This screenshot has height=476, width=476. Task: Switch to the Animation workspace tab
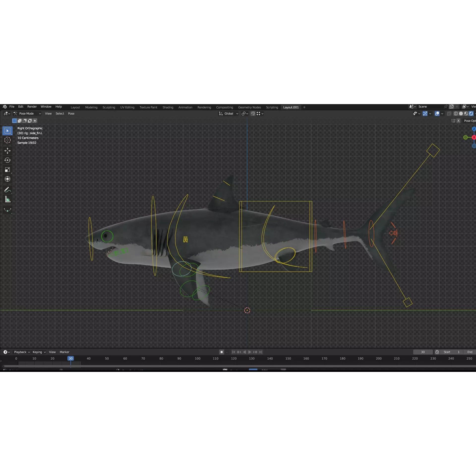coord(185,107)
